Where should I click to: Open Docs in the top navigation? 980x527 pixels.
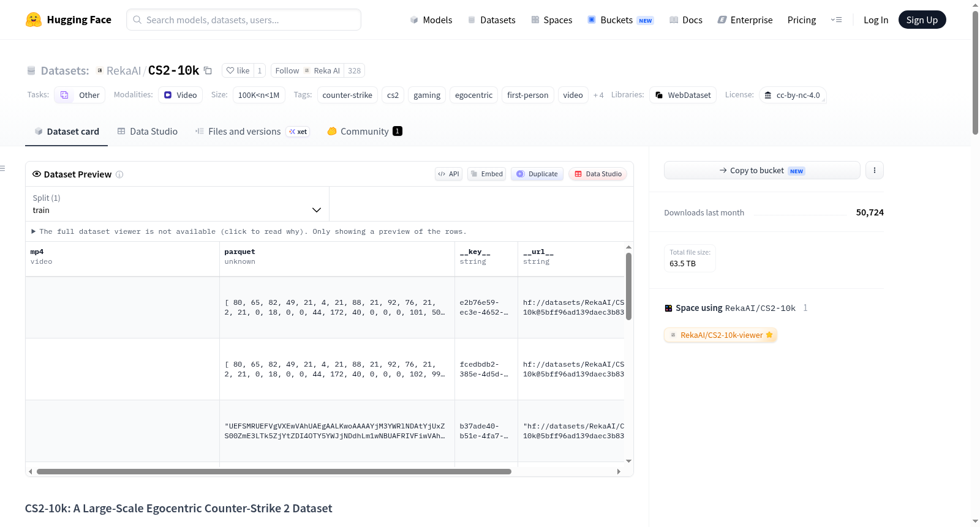click(686, 20)
